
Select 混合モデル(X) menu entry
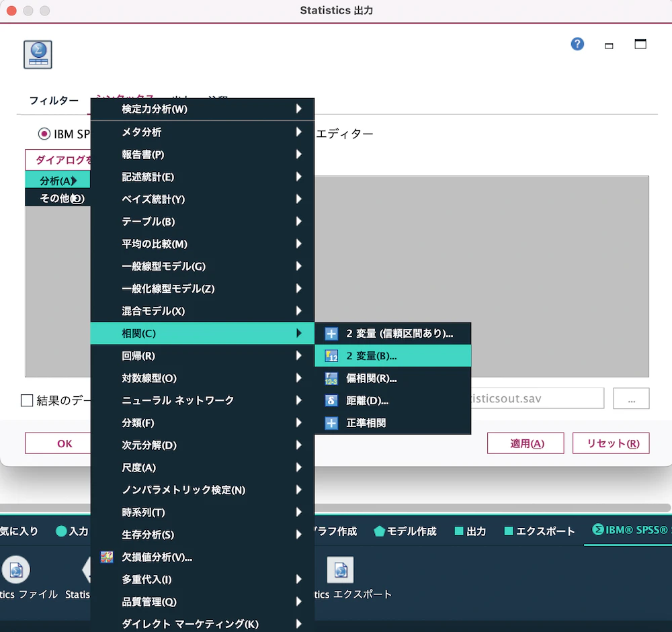(x=202, y=311)
